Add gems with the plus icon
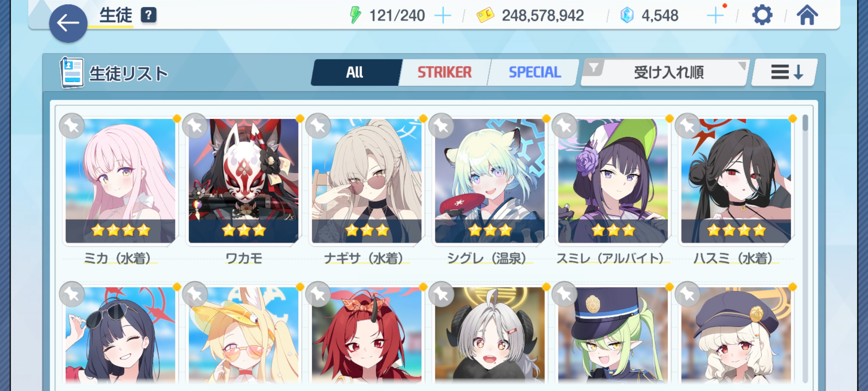The width and height of the screenshot is (868, 391). tap(715, 16)
